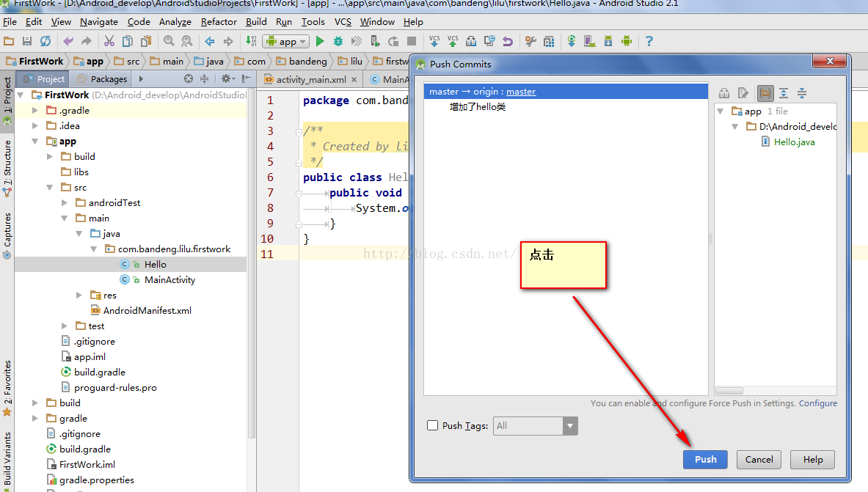Image resolution: width=868 pixels, height=492 pixels.
Task: Click the green Run app icon
Action: click(x=320, y=42)
